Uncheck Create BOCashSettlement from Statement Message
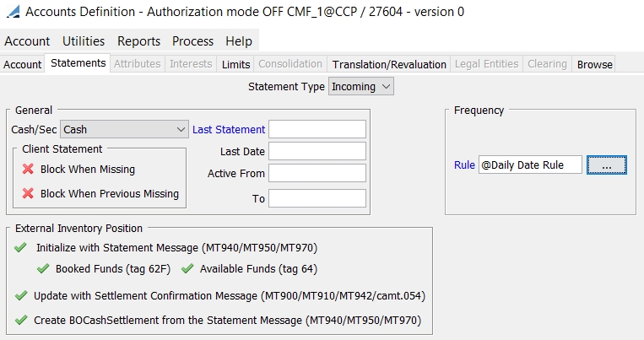 [x=20, y=320]
